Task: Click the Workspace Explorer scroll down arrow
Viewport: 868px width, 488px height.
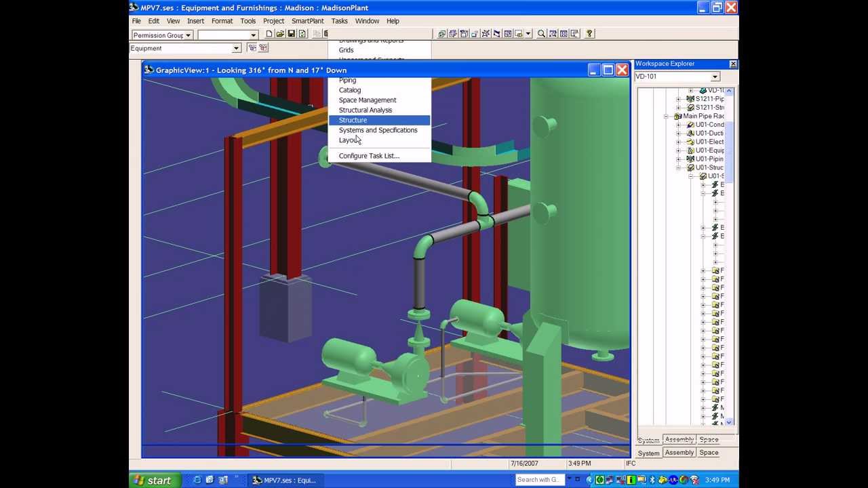Action: 729,422
